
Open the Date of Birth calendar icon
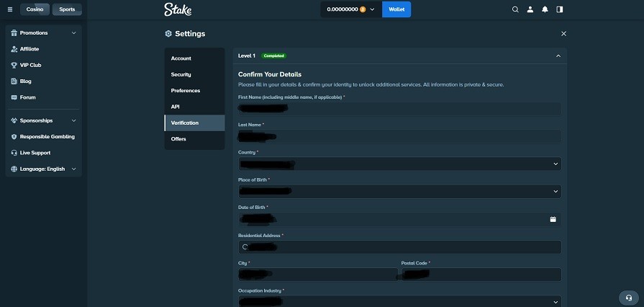point(553,219)
